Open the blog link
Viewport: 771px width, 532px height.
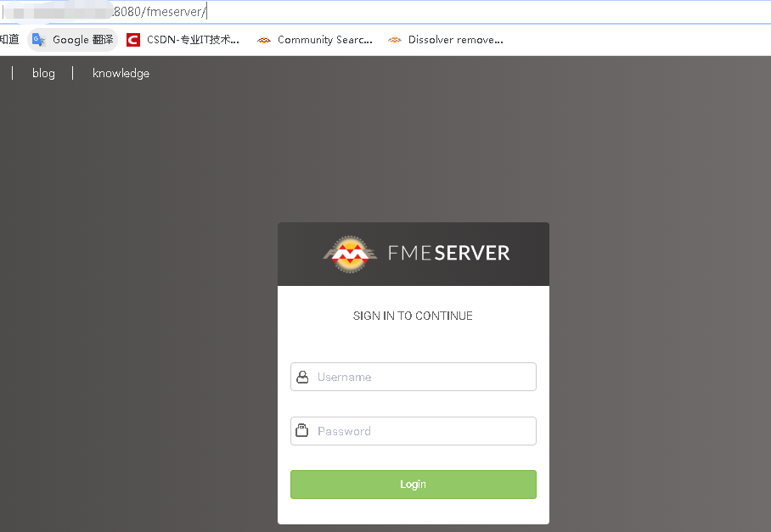click(x=43, y=73)
